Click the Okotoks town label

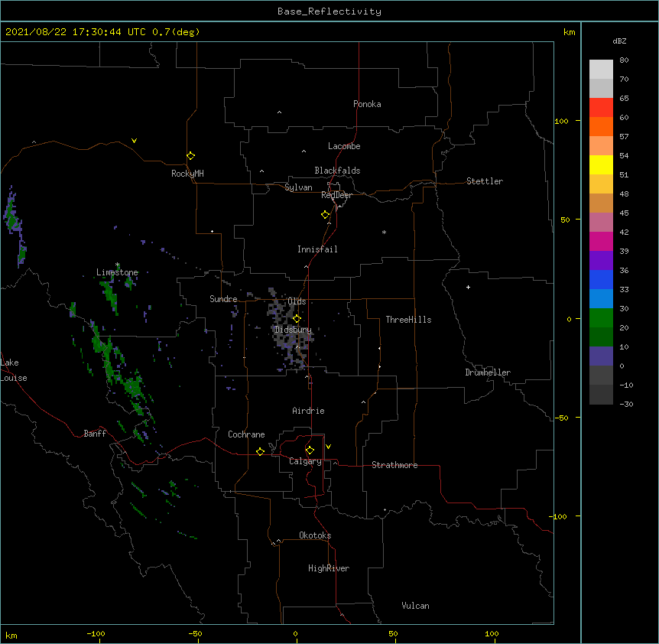coord(315,535)
